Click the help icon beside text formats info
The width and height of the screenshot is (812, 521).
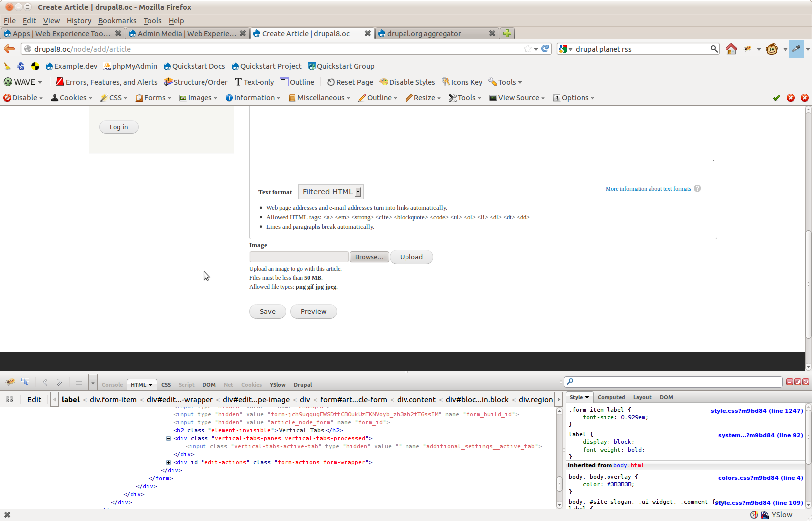[697, 188]
